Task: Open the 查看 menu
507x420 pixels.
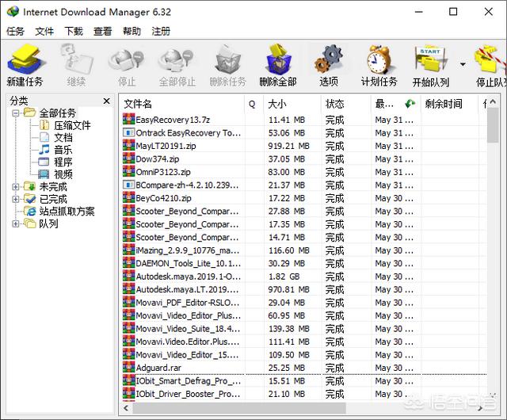Action: click(x=102, y=32)
